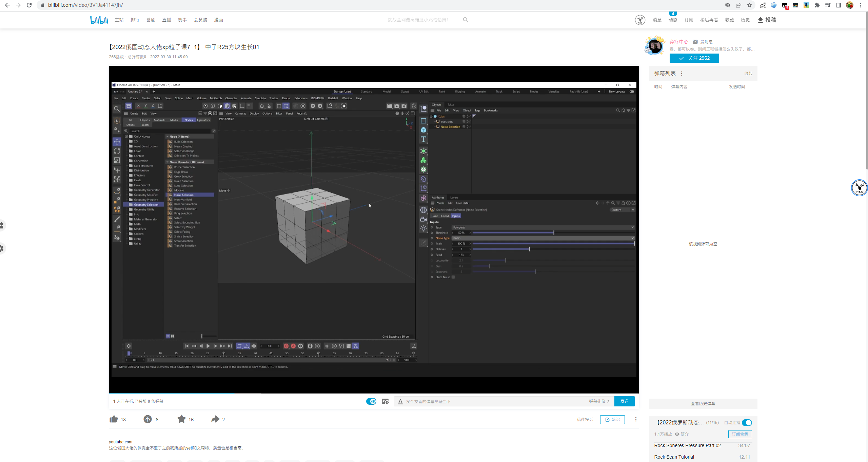Open the 排行 navigation item
Image resolution: width=868 pixels, height=462 pixels.
(x=135, y=20)
